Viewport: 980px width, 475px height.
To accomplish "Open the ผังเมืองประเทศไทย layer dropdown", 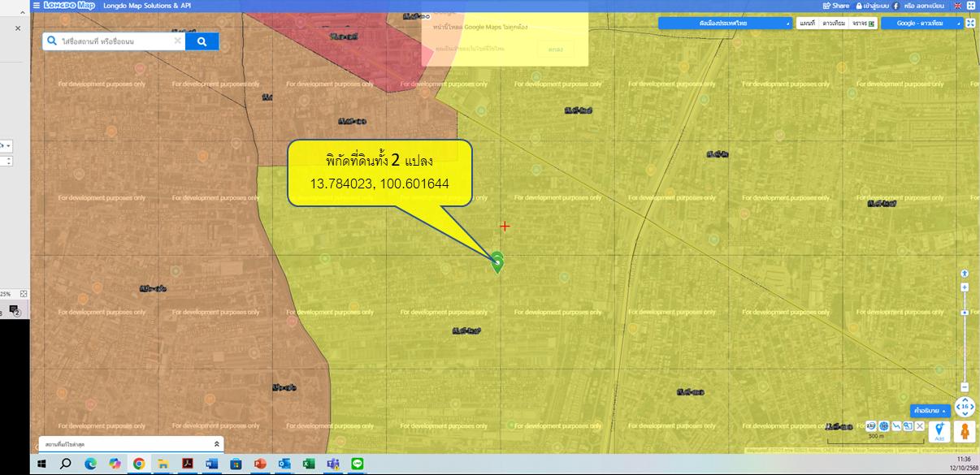I will tap(724, 24).
